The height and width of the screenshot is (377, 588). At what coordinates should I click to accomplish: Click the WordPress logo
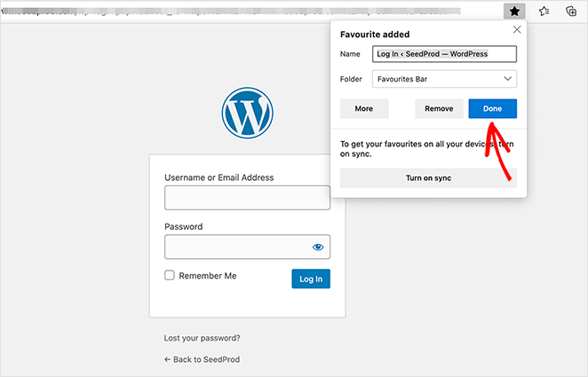point(248,114)
